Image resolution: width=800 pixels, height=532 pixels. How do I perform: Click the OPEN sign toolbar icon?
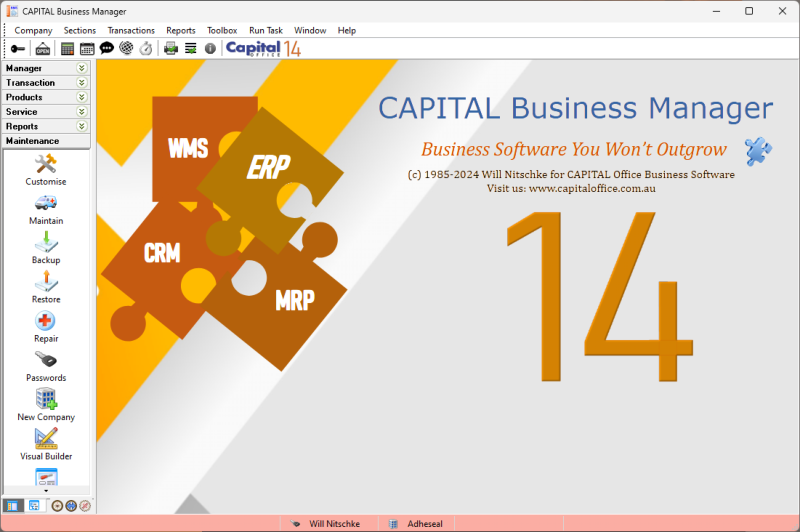click(43, 49)
